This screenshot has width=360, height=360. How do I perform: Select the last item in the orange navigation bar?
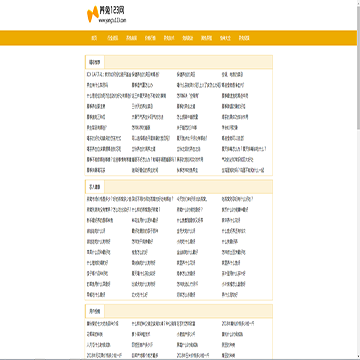pos(244,38)
